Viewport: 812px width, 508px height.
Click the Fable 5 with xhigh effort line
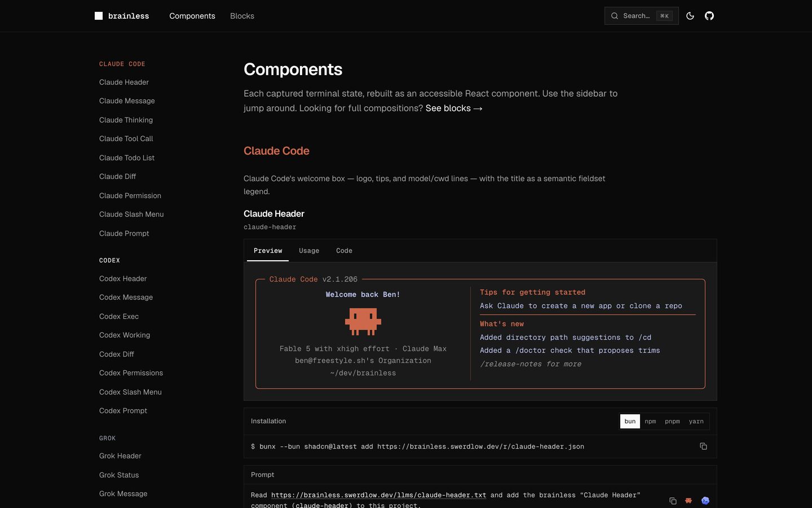[363, 348]
